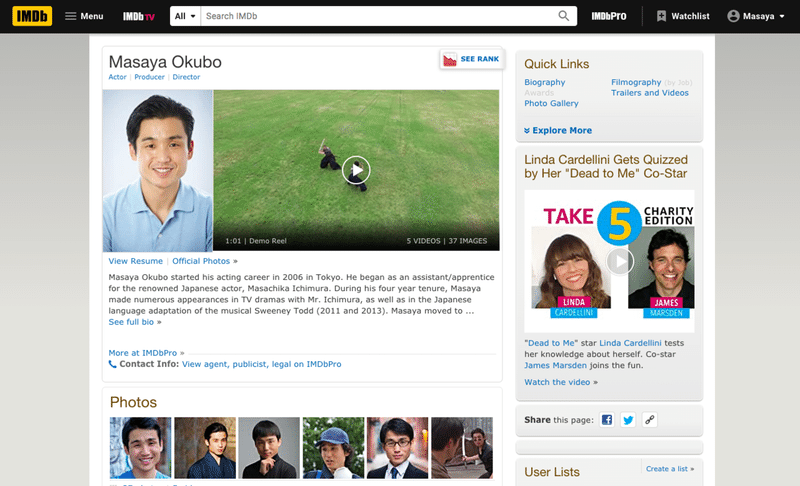
Task: Click Watch the video link
Action: pyautogui.click(x=557, y=382)
